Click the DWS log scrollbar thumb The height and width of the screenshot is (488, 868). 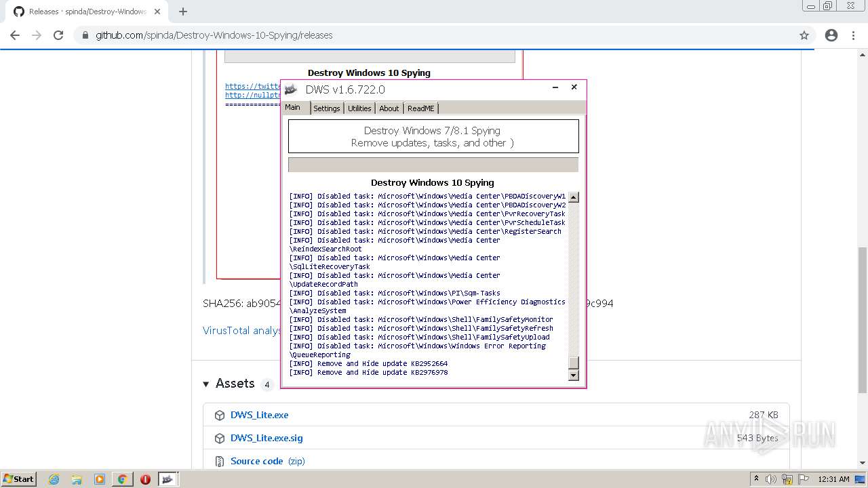pyautogui.click(x=574, y=362)
